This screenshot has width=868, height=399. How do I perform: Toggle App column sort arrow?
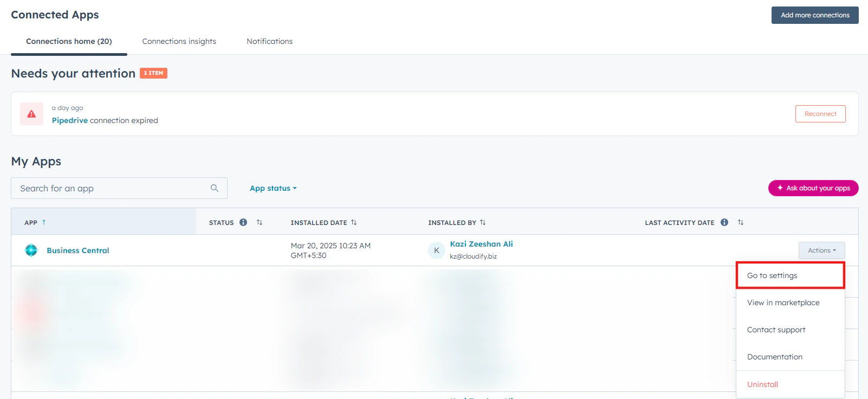click(44, 222)
